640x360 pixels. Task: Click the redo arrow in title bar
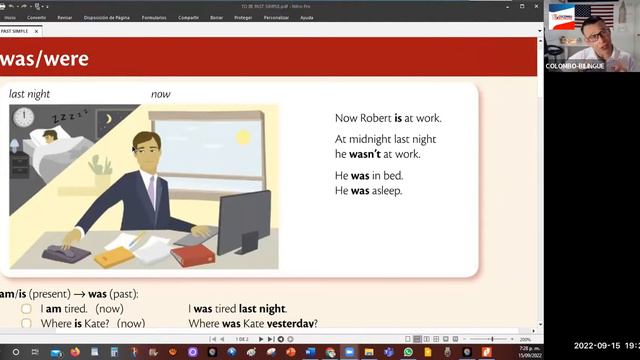[24, 7]
